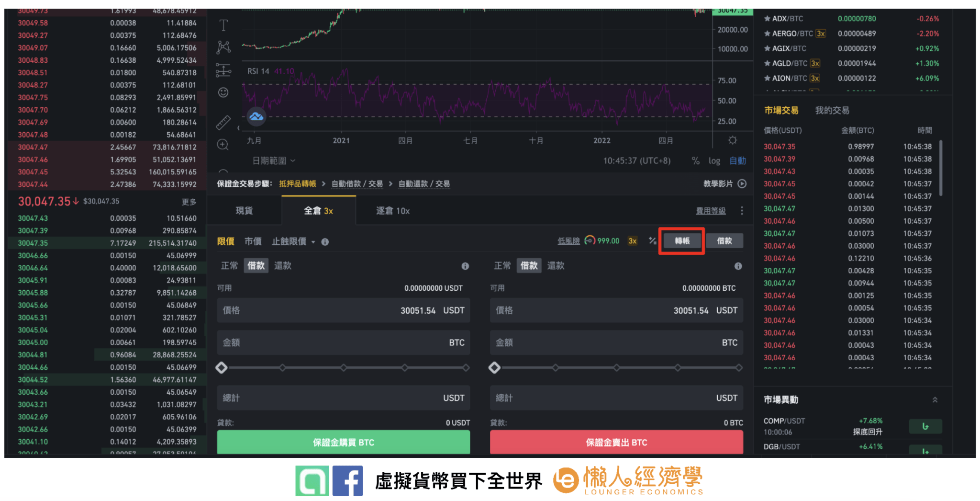Pick the emoji sticker drawing tool
The height and width of the screenshot is (501, 980).
click(x=223, y=92)
